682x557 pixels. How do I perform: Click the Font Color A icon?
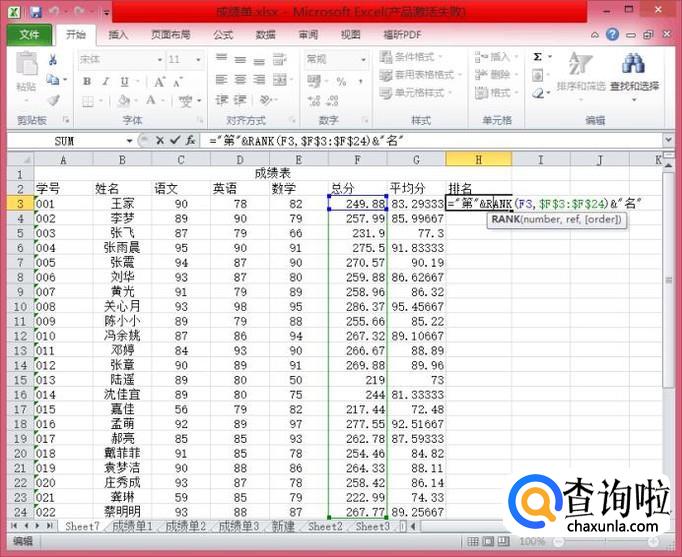click(151, 100)
